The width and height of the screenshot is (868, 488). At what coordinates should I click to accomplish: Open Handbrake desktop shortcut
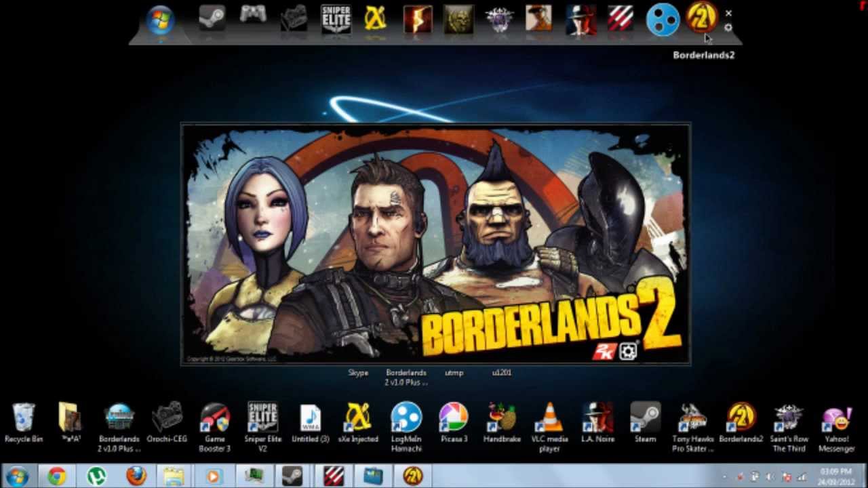tap(502, 423)
